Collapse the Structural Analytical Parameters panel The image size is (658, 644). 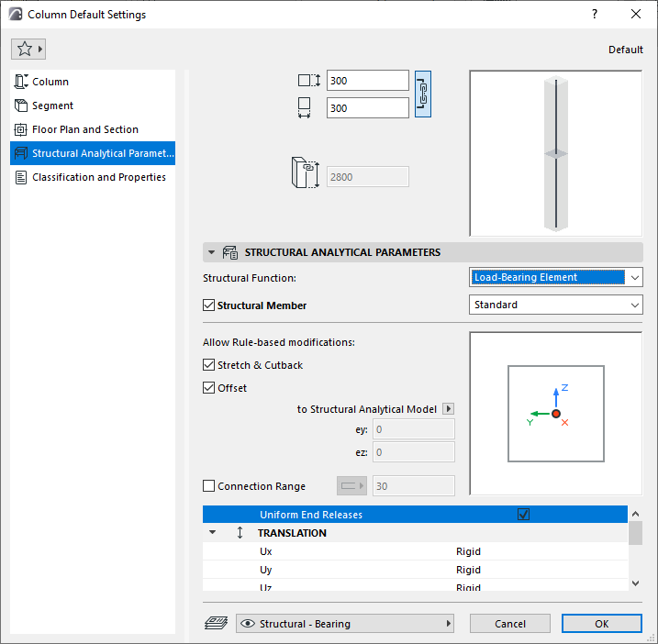point(211,252)
